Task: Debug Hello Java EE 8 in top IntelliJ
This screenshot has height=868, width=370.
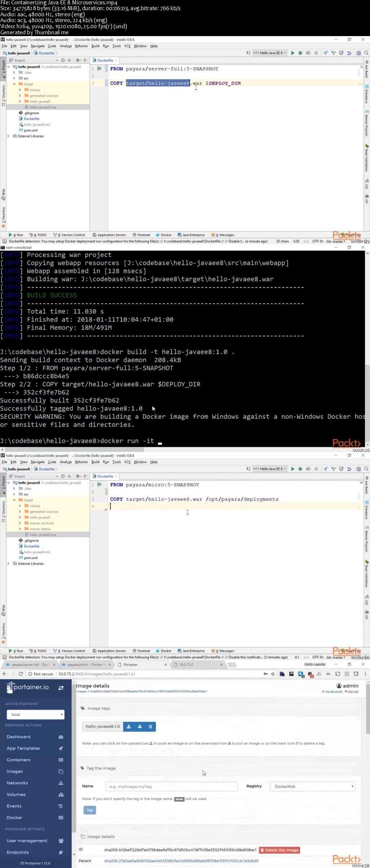Action: coord(300,53)
